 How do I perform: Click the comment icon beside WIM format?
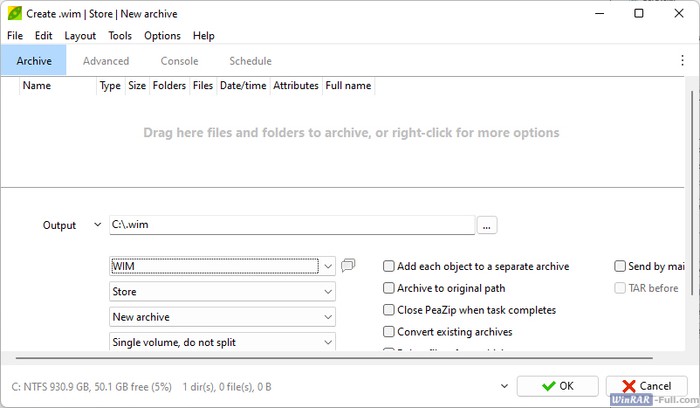[x=348, y=266]
